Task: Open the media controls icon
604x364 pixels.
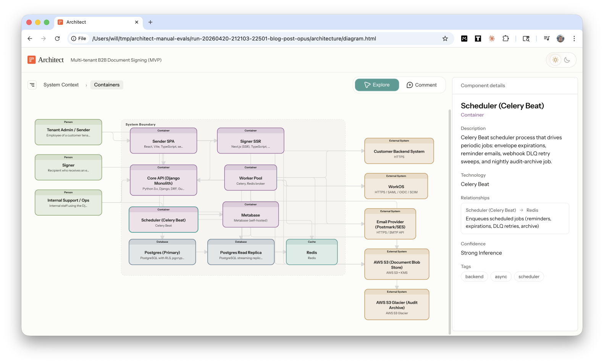Action: pos(546,39)
